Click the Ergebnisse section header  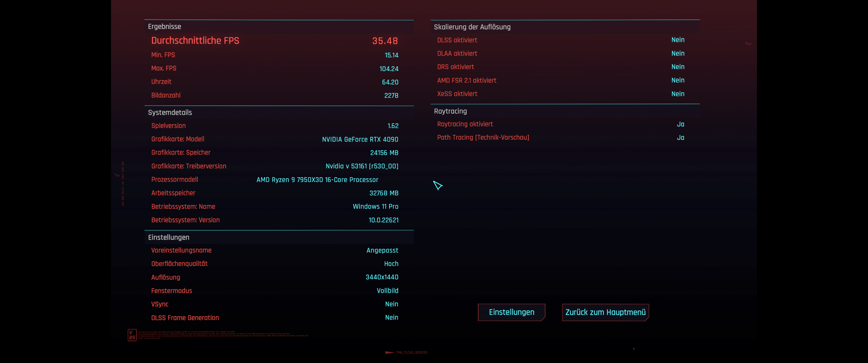point(165,27)
